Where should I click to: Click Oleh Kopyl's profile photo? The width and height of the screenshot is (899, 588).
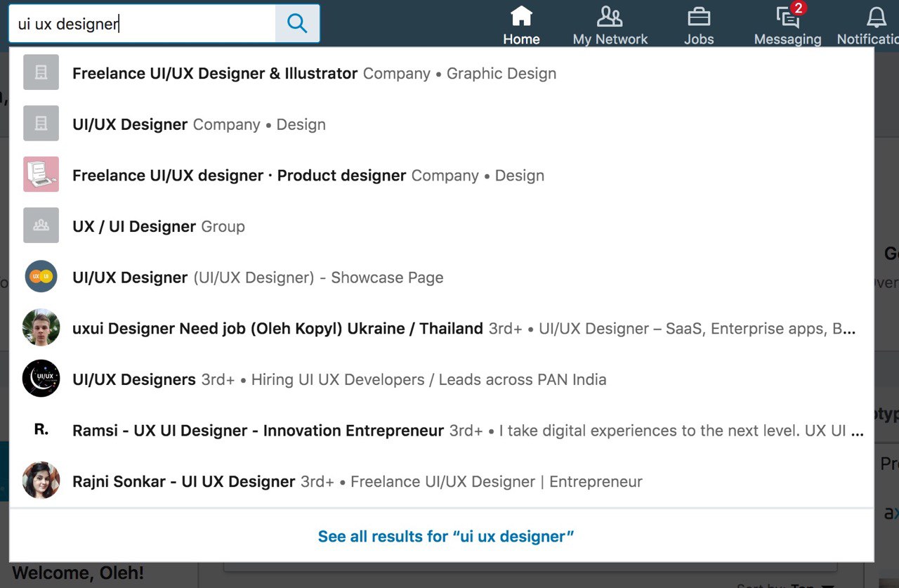(x=41, y=327)
